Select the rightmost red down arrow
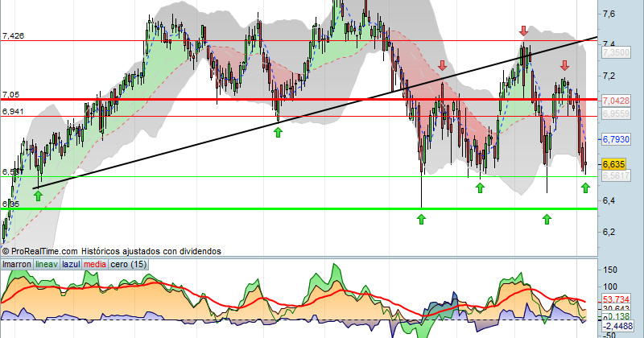 565,65
